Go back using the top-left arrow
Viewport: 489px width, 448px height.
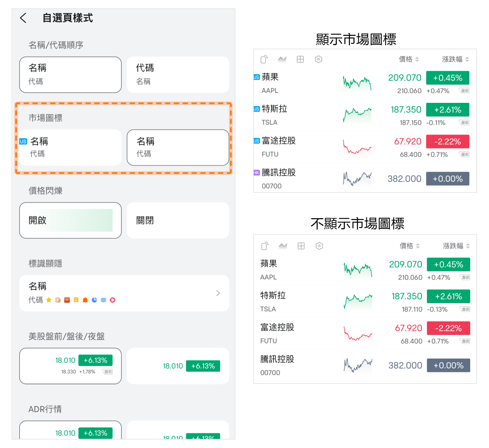(23, 18)
